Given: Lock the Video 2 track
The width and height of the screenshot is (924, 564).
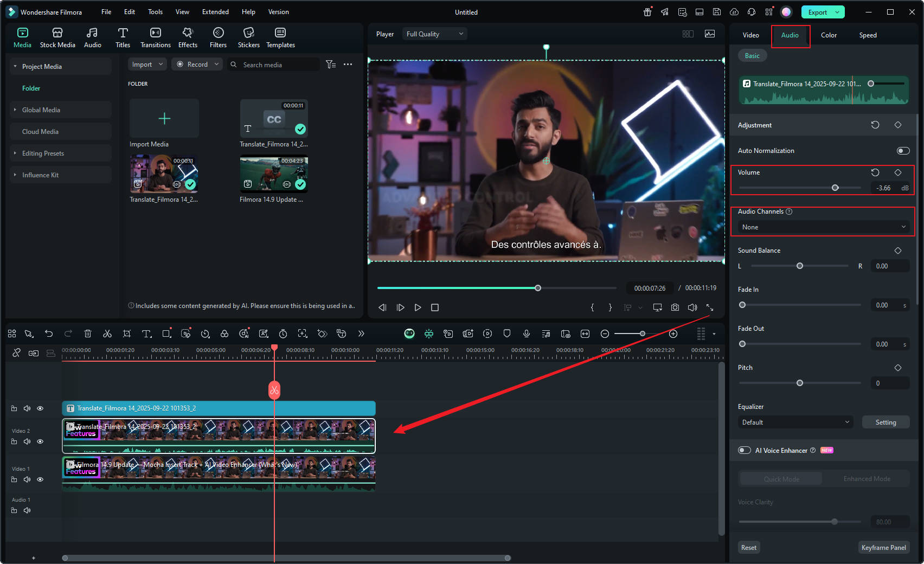Looking at the screenshot, I should (x=14, y=441).
